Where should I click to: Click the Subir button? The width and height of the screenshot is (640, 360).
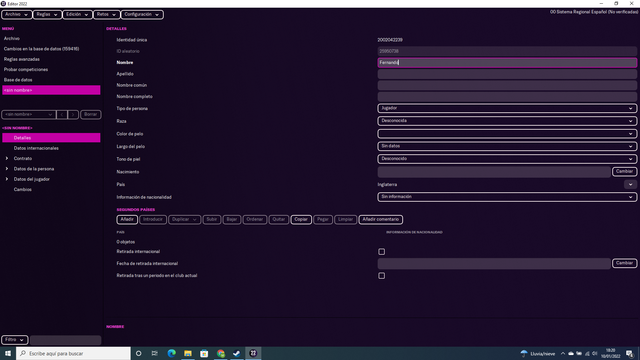[x=211, y=220]
